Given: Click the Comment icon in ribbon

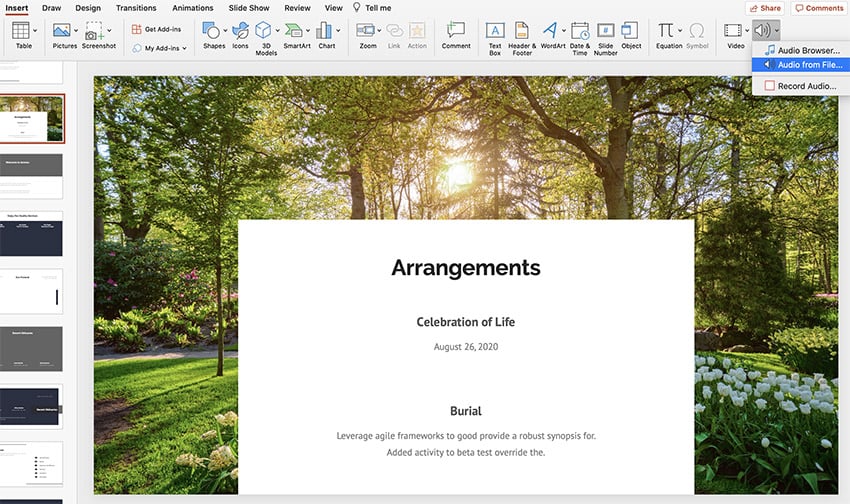Looking at the screenshot, I should coord(456,32).
